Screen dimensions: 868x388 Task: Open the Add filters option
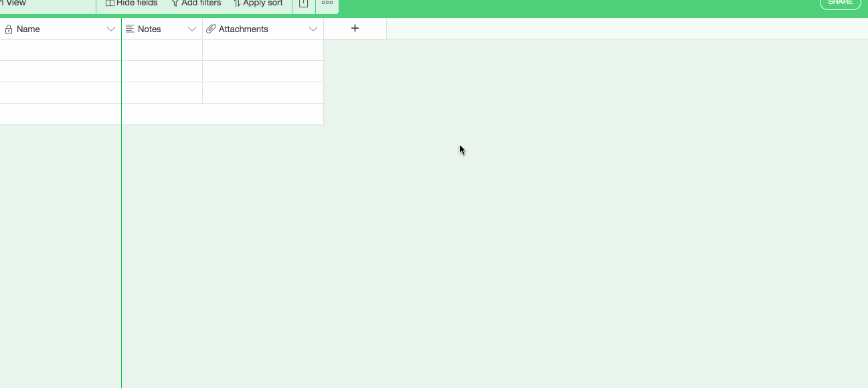tap(196, 3)
